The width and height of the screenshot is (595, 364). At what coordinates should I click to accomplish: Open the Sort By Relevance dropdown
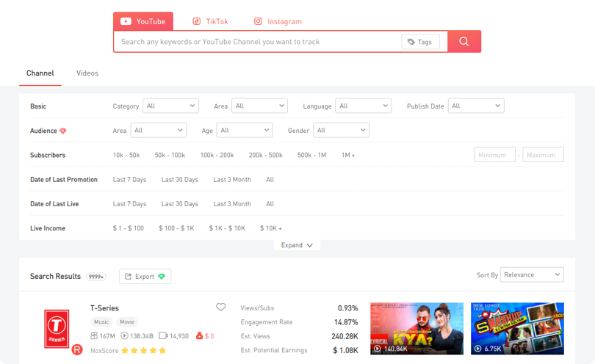point(532,274)
